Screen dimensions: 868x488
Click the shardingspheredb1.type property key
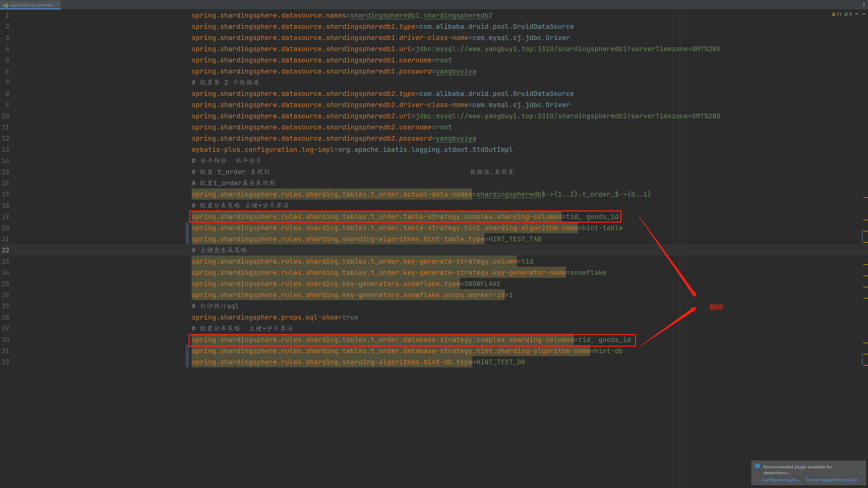303,26
